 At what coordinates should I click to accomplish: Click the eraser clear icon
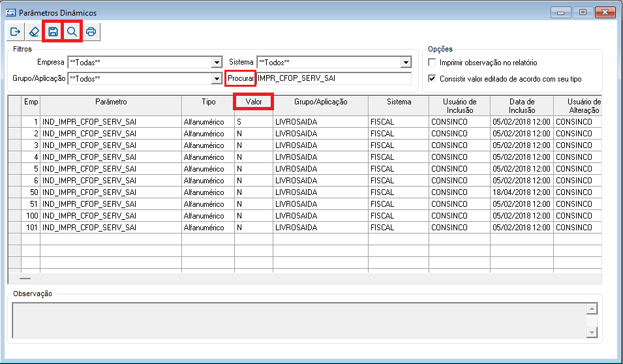pos(34,32)
